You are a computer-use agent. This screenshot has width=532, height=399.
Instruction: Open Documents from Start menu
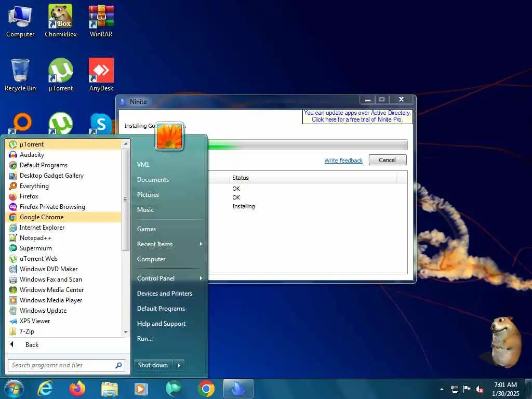pyautogui.click(x=170, y=180)
